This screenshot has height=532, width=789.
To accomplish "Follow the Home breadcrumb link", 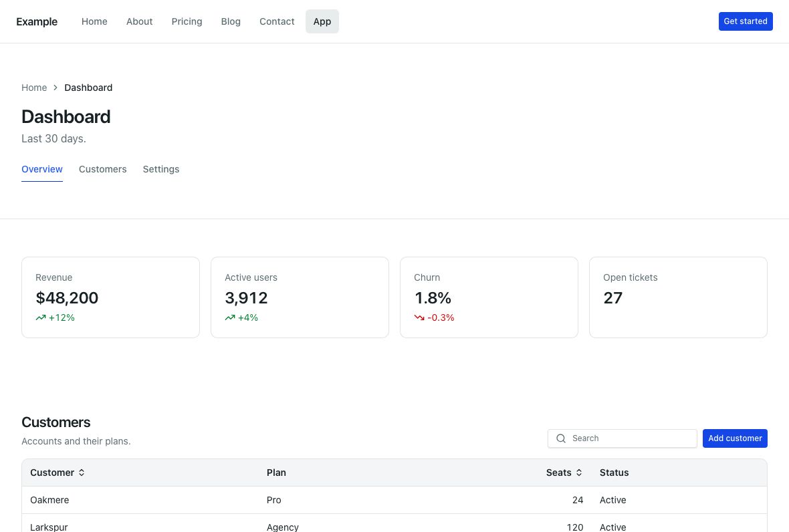I will 34,88.
